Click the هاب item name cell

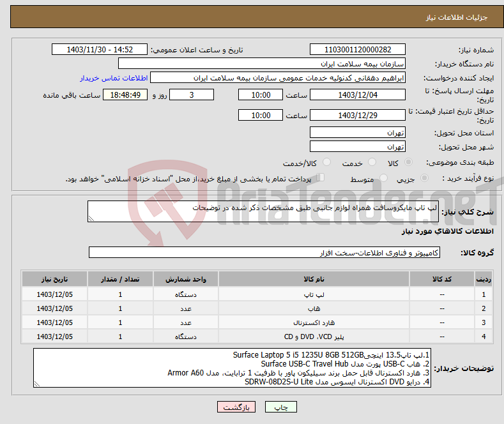pyautogui.click(x=314, y=308)
